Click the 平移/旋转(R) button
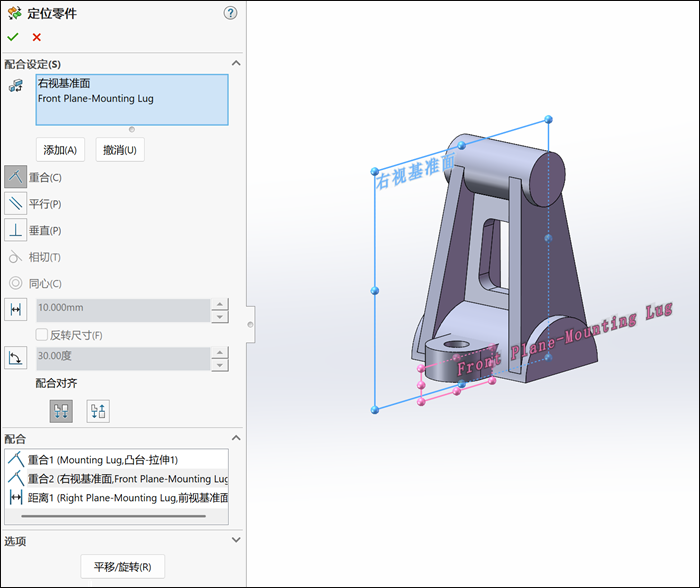700x588 pixels. (x=122, y=567)
